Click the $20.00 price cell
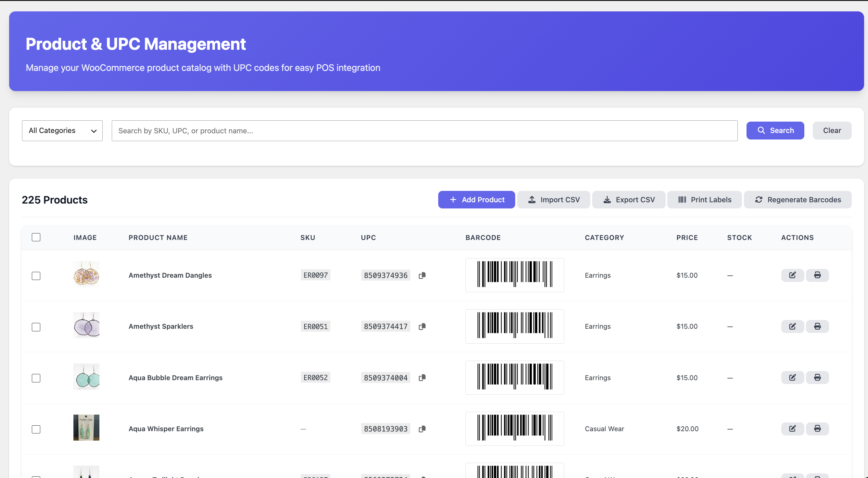 (x=687, y=429)
